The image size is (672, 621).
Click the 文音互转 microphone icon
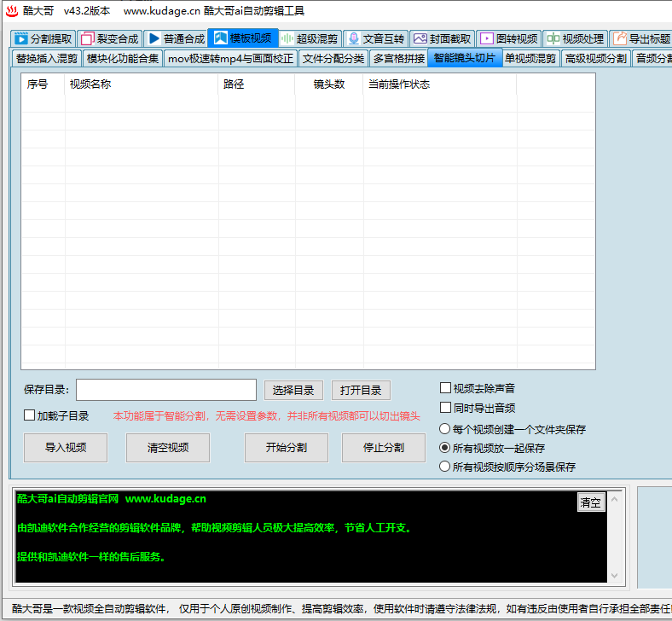click(x=354, y=38)
